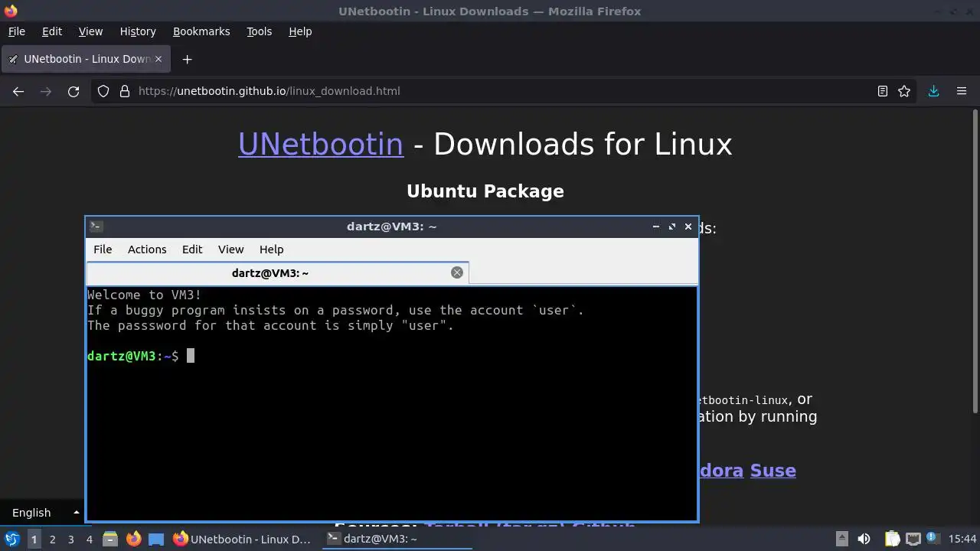
Task: Switch to workspace 3
Action: [x=71, y=540]
